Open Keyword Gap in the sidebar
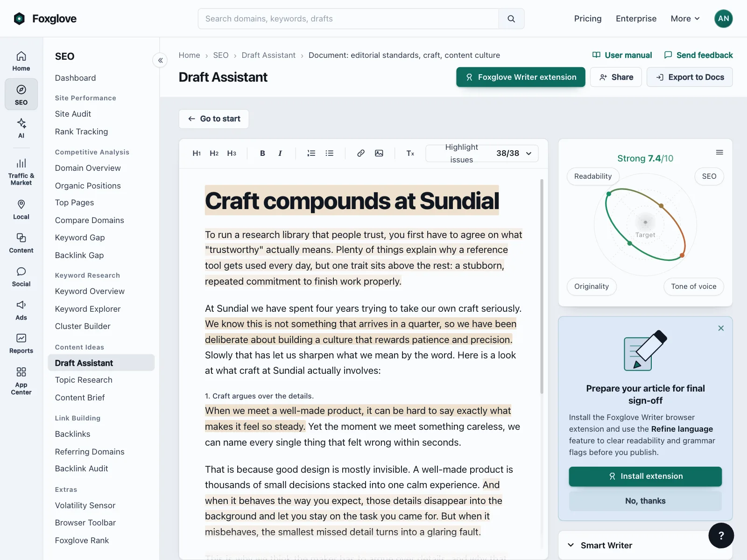This screenshot has height=560, width=747. [80, 238]
